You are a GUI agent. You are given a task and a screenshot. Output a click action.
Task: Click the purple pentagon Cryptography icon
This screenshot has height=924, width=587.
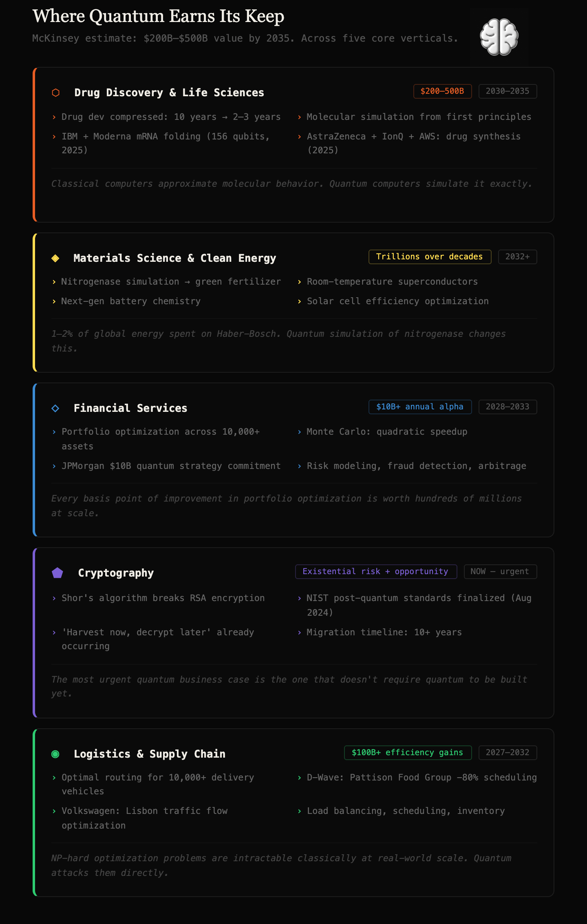(x=57, y=573)
